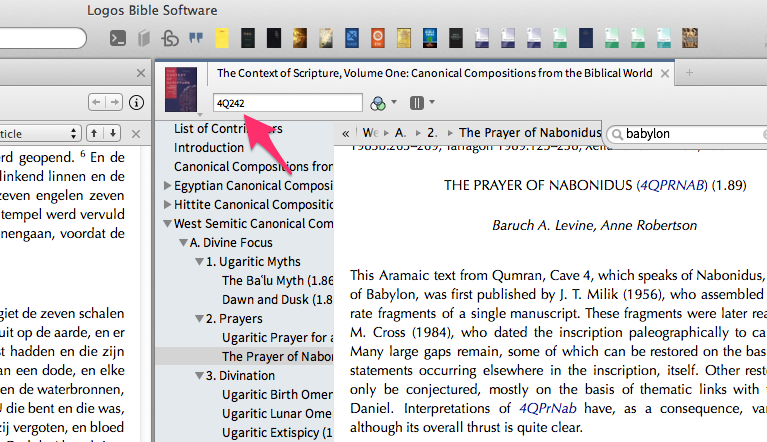Collapse 1. Ugaritic Myths
Screen dimensions: 767x442
[200, 262]
